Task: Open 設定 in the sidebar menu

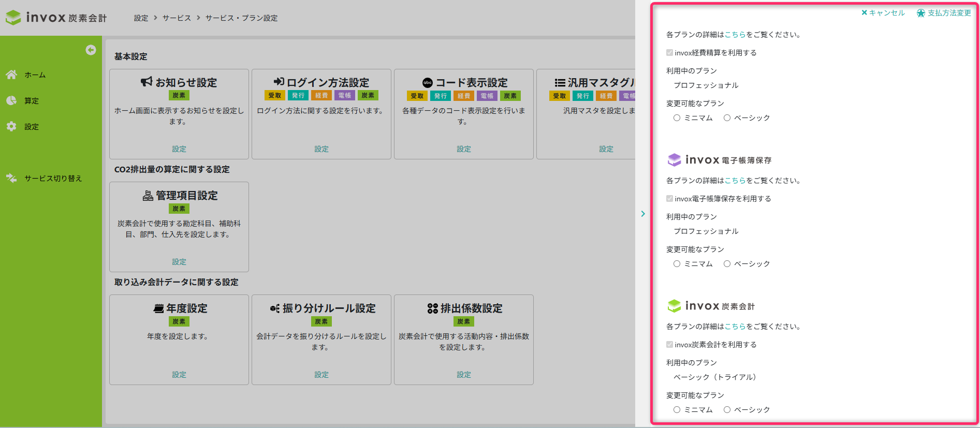Action: (32, 126)
